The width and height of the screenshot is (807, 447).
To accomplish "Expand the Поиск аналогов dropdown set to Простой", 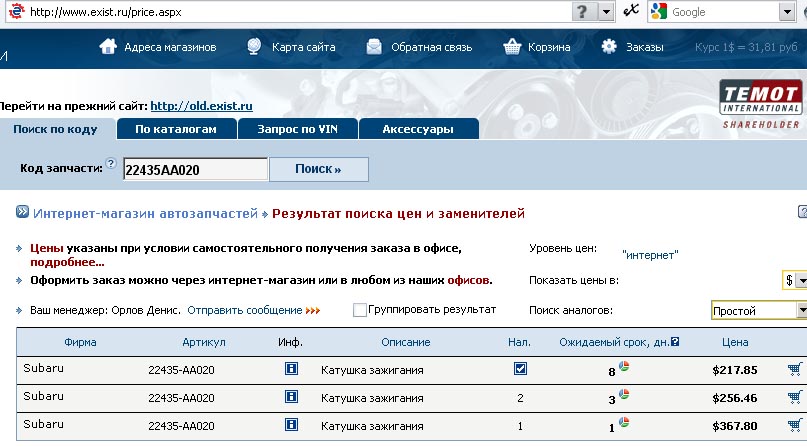I will coord(799,311).
